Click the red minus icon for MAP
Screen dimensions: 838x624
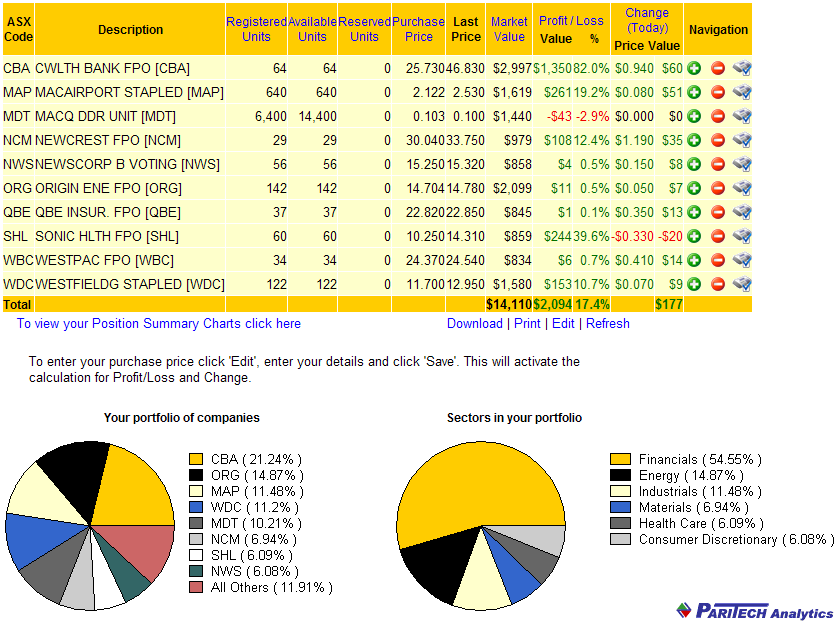(718, 92)
